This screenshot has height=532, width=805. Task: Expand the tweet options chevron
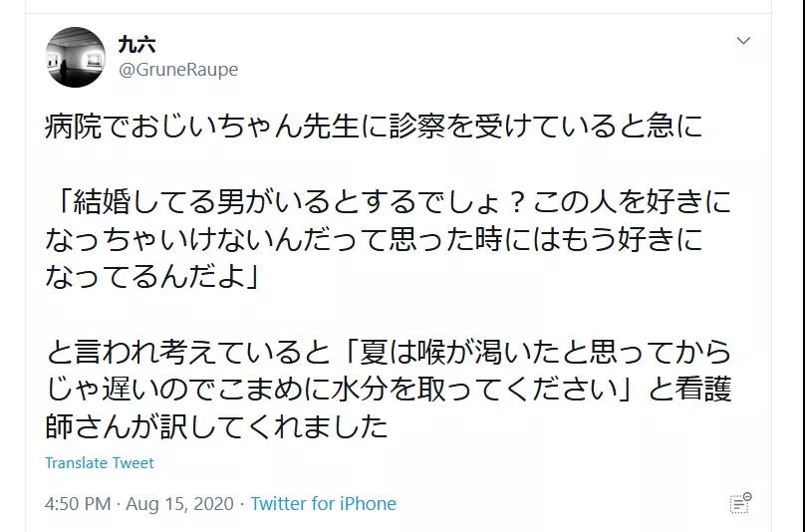point(743,41)
